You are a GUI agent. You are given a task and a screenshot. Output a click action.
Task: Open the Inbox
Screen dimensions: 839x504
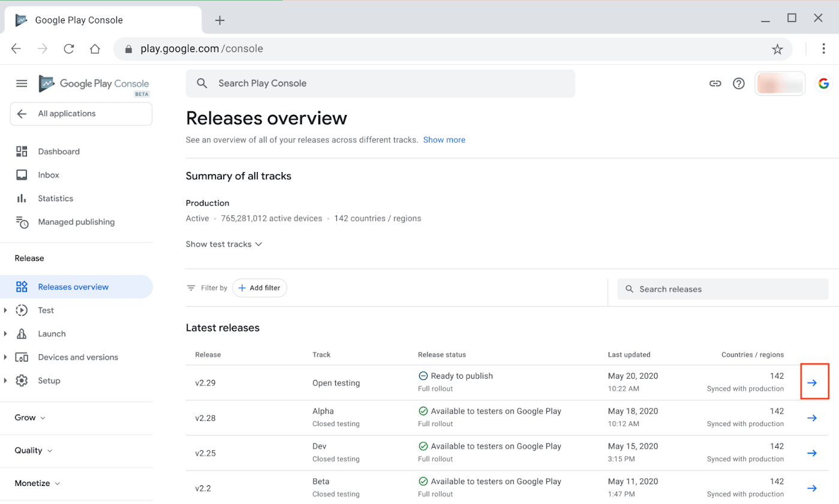(49, 174)
